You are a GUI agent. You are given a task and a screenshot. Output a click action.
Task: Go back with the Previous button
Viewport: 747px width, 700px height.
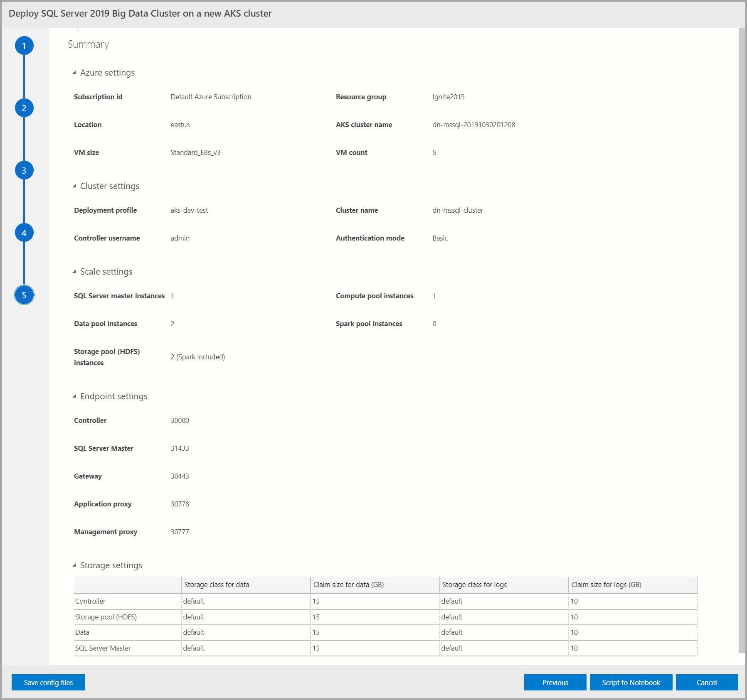pos(555,683)
